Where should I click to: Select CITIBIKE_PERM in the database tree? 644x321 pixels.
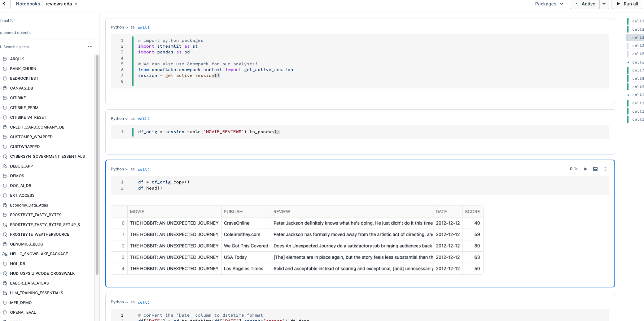[24, 108]
